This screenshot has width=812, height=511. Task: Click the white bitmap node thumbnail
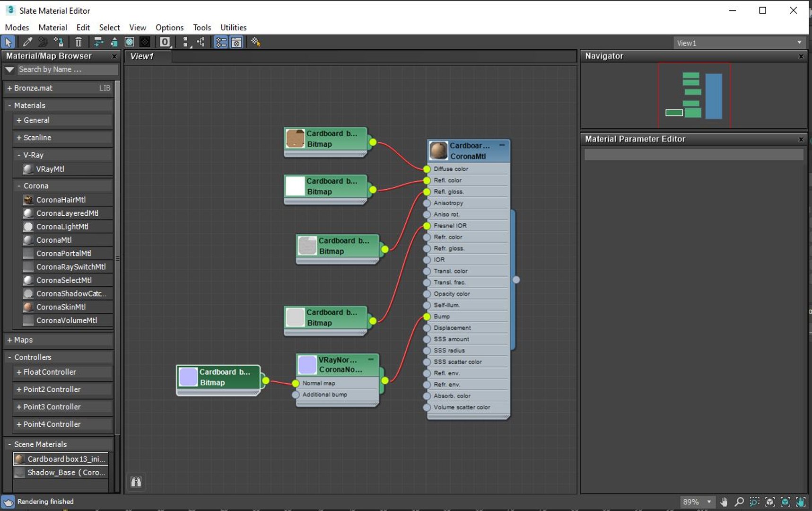[x=295, y=186]
